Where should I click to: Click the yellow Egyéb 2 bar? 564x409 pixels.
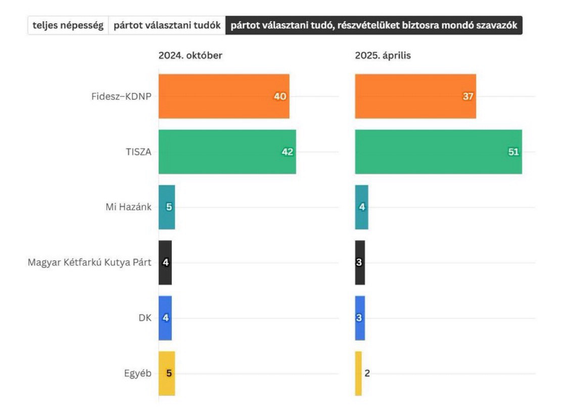358,373
